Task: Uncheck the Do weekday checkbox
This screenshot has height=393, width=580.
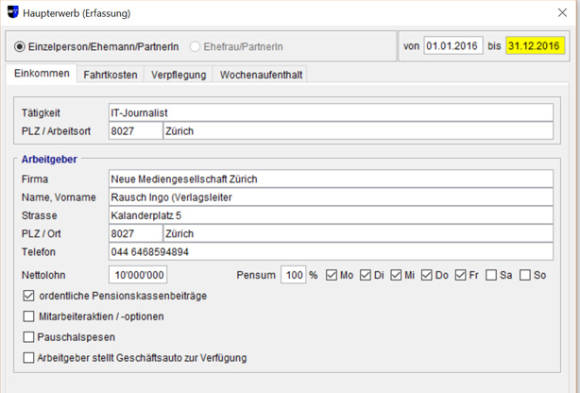Action: [426, 275]
